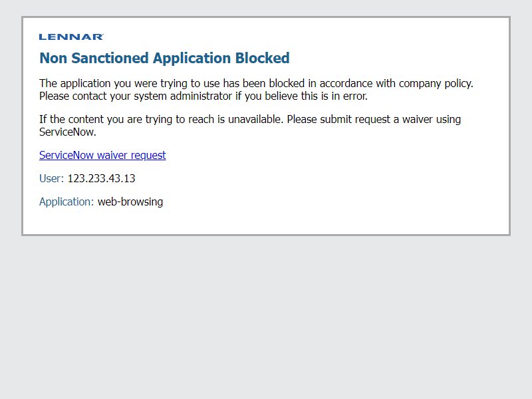Click the word Blocked in the heading

(263, 58)
